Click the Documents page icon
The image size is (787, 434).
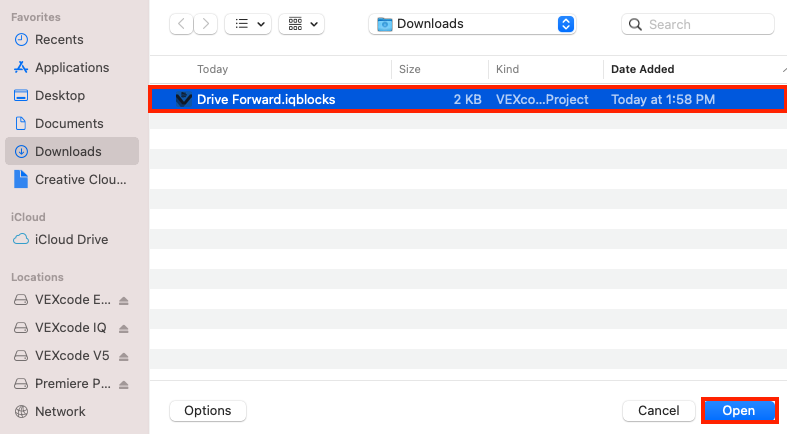point(21,123)
